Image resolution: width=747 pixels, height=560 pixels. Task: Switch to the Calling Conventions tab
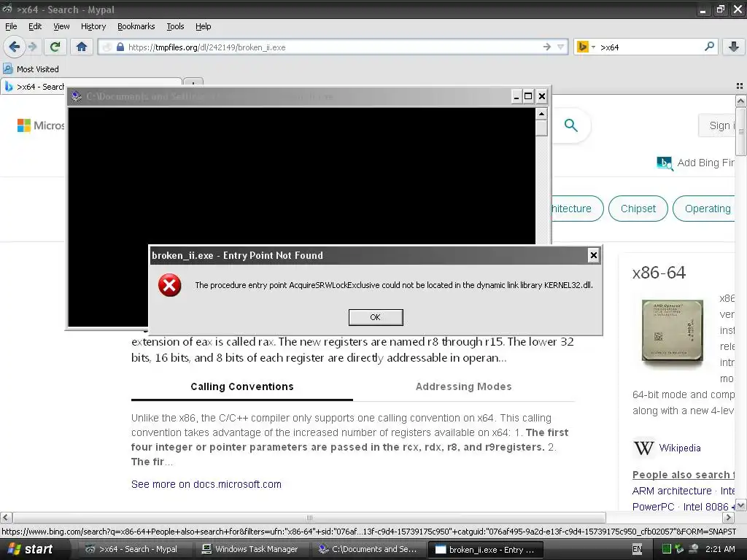(x=242, y=386)
